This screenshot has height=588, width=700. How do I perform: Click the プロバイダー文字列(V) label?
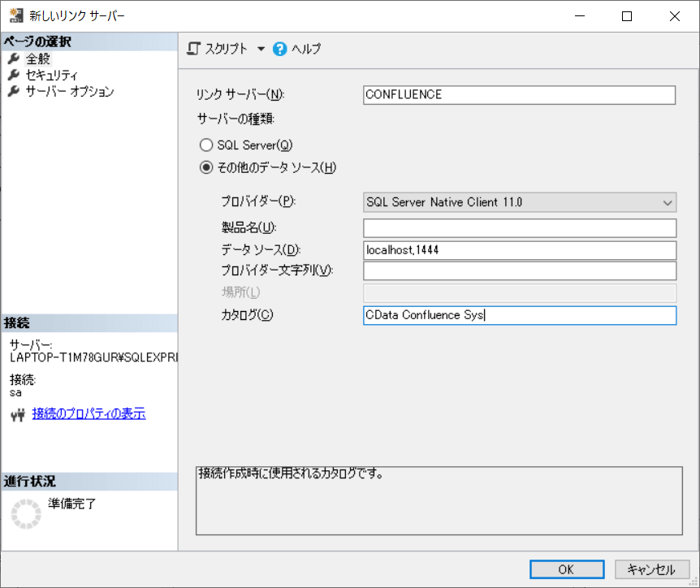(277, 270)
